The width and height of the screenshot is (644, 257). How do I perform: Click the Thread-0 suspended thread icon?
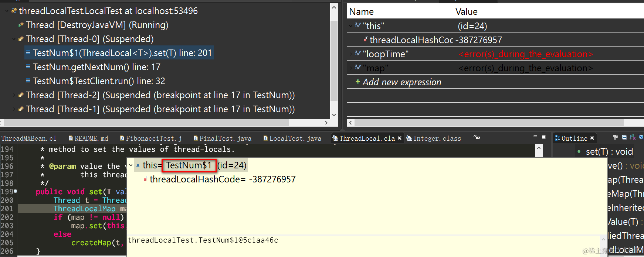pyautogui.click(x=21, y=39)
